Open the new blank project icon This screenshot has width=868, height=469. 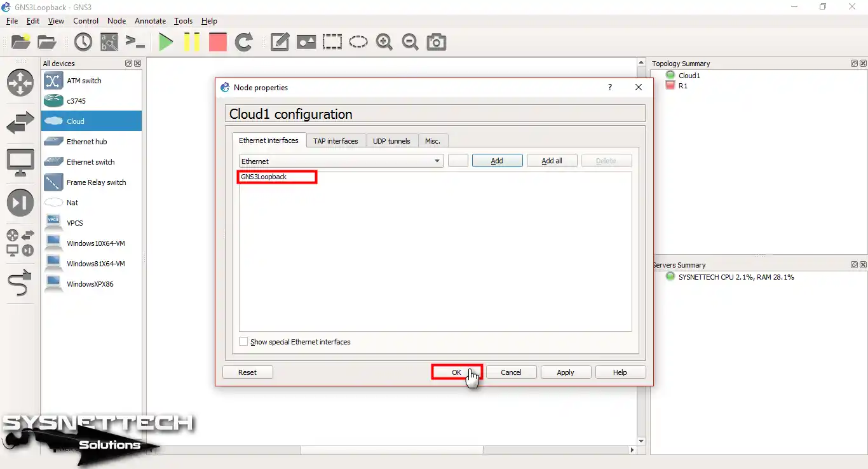pos(21,43)
